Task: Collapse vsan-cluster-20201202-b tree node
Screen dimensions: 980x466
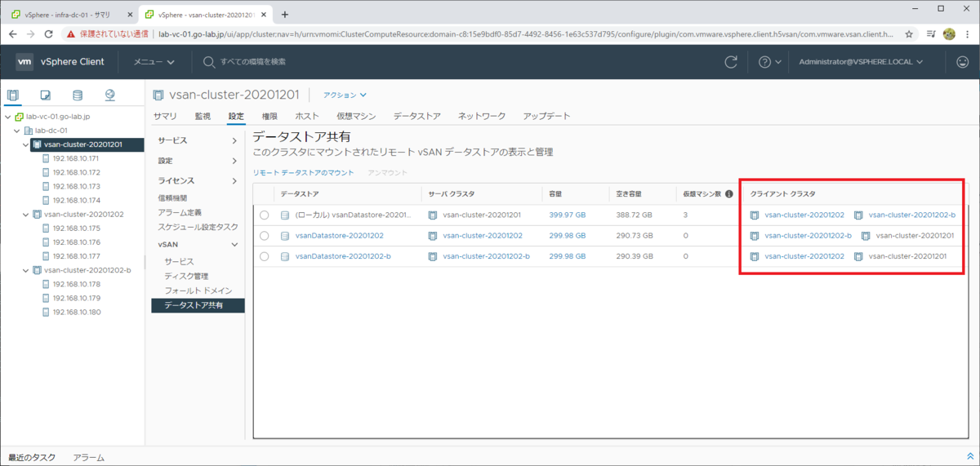Action: click(25, 270)
